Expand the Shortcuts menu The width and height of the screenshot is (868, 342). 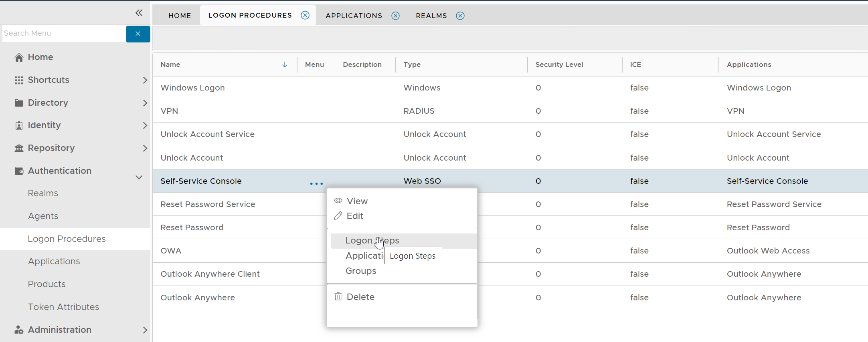coord(145,80)
